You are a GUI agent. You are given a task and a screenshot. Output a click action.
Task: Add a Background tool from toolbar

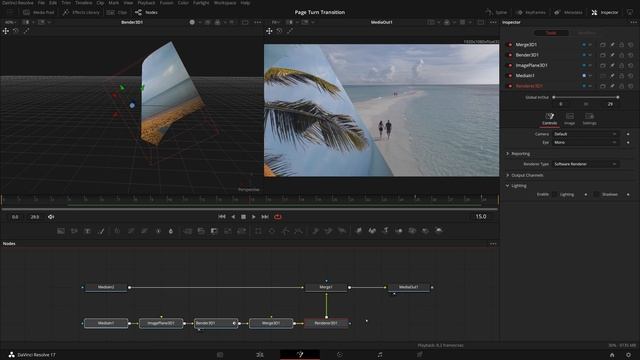tap(61, 231)
